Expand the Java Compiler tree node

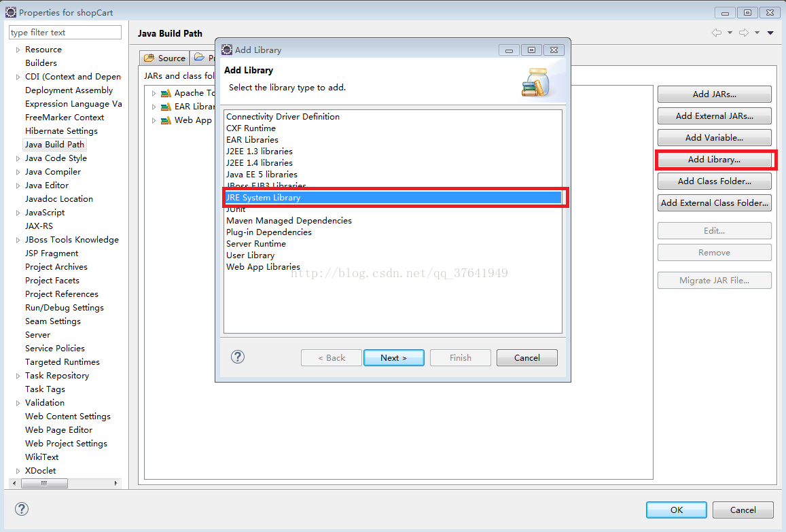[18, 172]
